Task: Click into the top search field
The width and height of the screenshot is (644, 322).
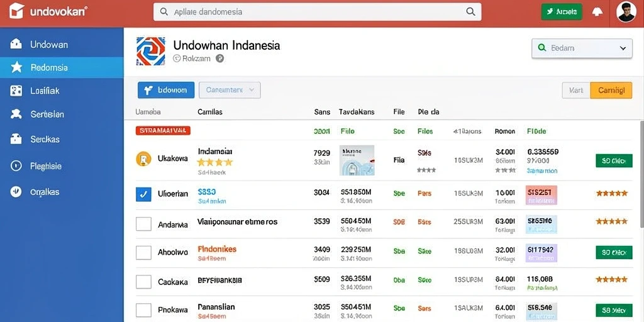Action: 317,12
